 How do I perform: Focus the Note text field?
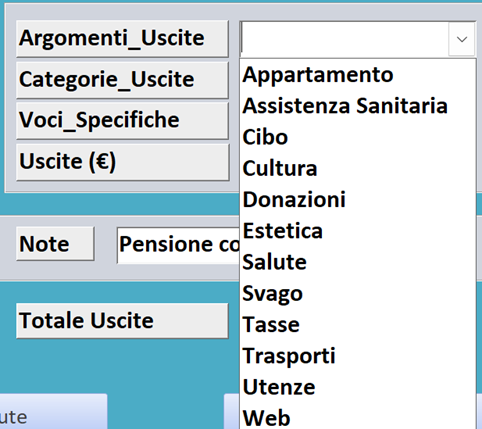pyautogui.click(x=178, y=245)
